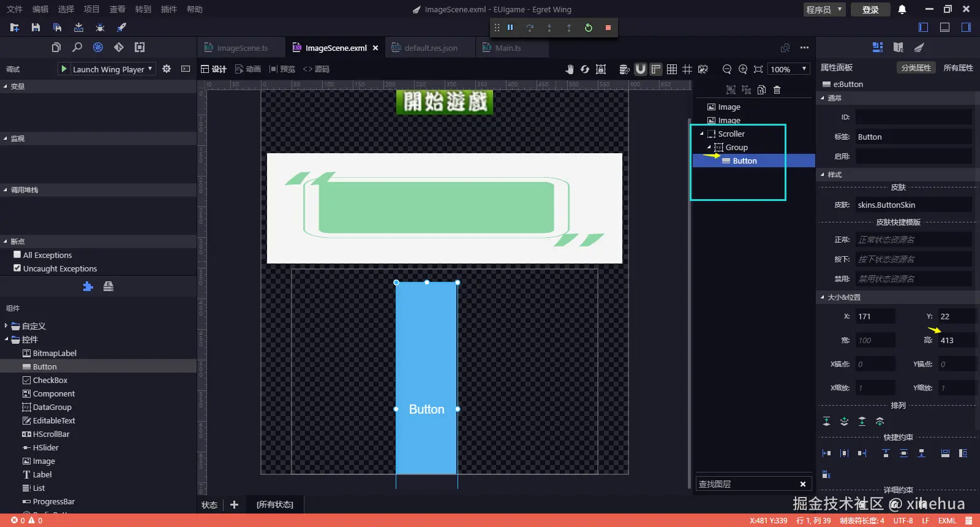This screenshot has height=527, width=980.
Task: Fit canvas to screen icon
Action: click(x=758, y=69)
